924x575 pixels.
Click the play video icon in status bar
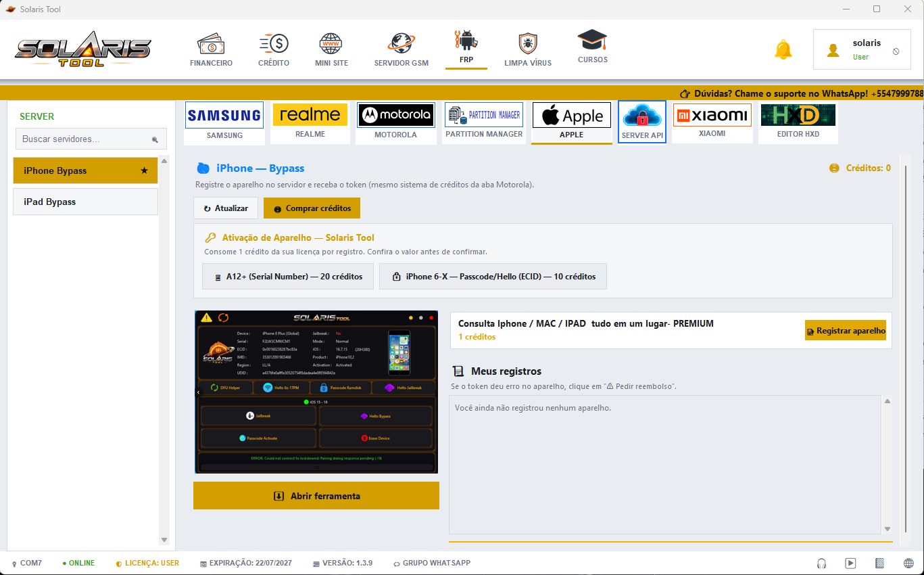point(851,563)
